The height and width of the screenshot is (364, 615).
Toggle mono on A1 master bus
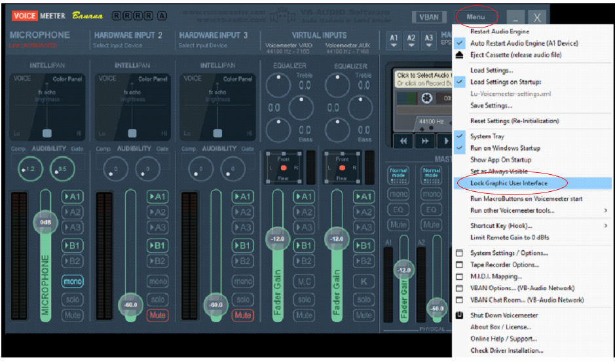coord(398,194)
